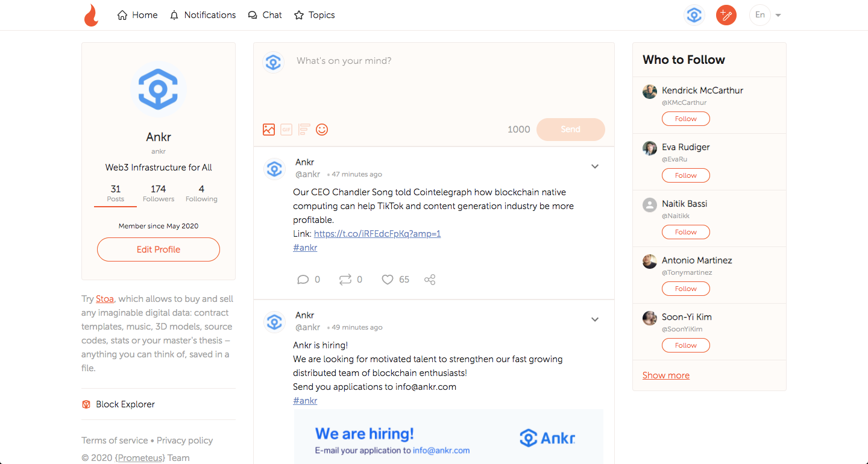Image resolution: width=868 pixels, height=464 pixels.
Task: Expand options for the 47 minutes ago post
Action: (595, 166)
